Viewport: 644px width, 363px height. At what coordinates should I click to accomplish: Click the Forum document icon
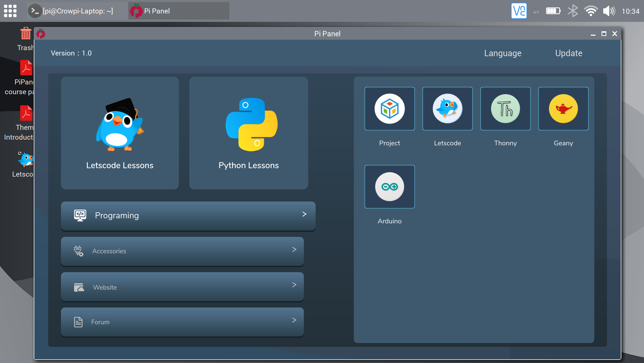[x=78, y=322]
